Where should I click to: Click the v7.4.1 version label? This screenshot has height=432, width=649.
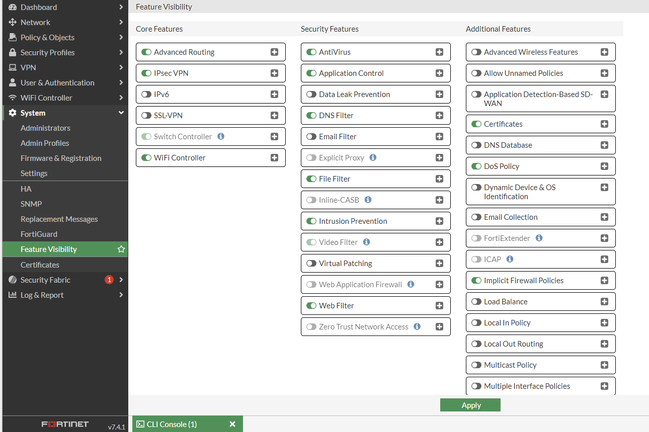pyautogui.click(x=116, y=427)
